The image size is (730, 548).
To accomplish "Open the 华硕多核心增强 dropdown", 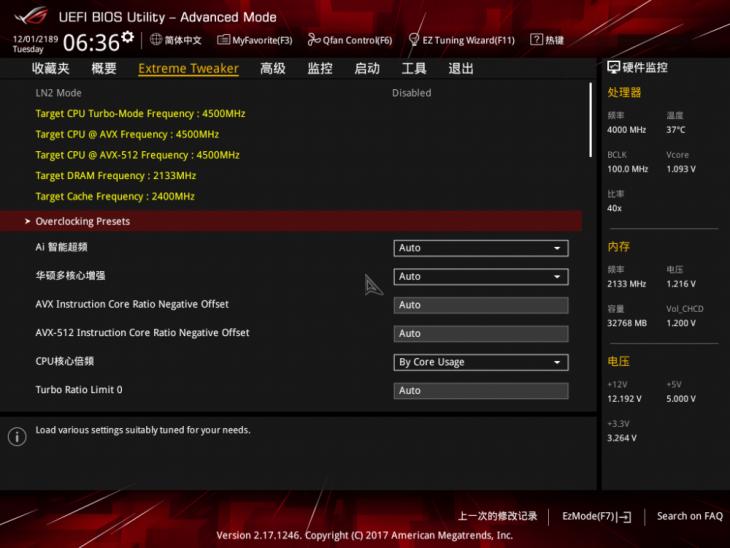I will (x=480, y=277).
